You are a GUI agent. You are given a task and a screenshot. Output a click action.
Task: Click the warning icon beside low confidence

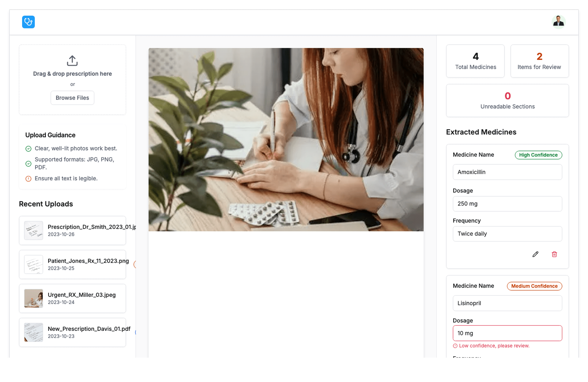(x=455, y=346)
